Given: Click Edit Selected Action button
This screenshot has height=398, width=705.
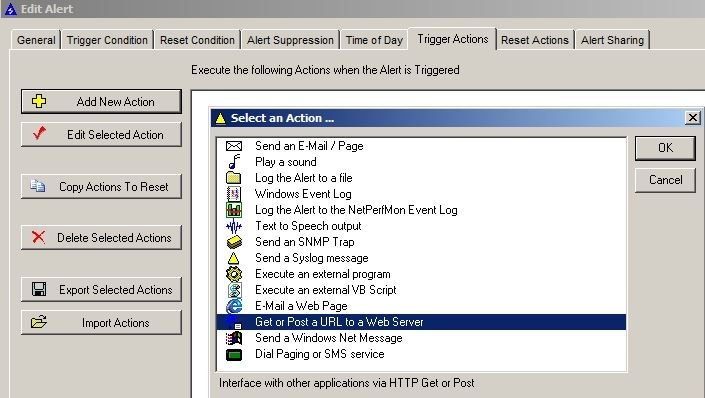Looking at the screenshot, I should tap(101, 134).
